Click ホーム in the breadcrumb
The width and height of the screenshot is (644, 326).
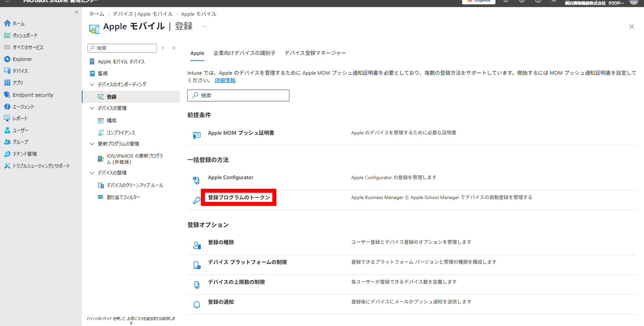pos(97,14)
